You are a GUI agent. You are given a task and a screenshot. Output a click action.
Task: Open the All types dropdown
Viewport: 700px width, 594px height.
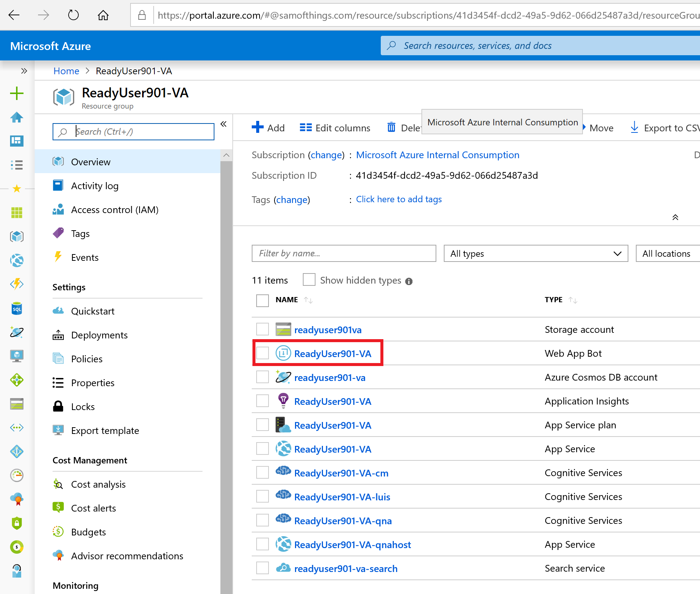point(536,253)
